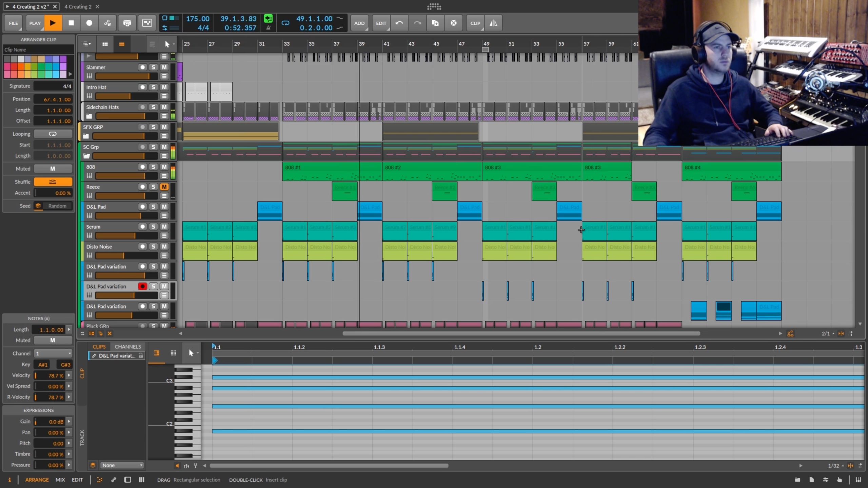
Task: Toggle the arranger loop icon
Action: [x=285, y=23]
